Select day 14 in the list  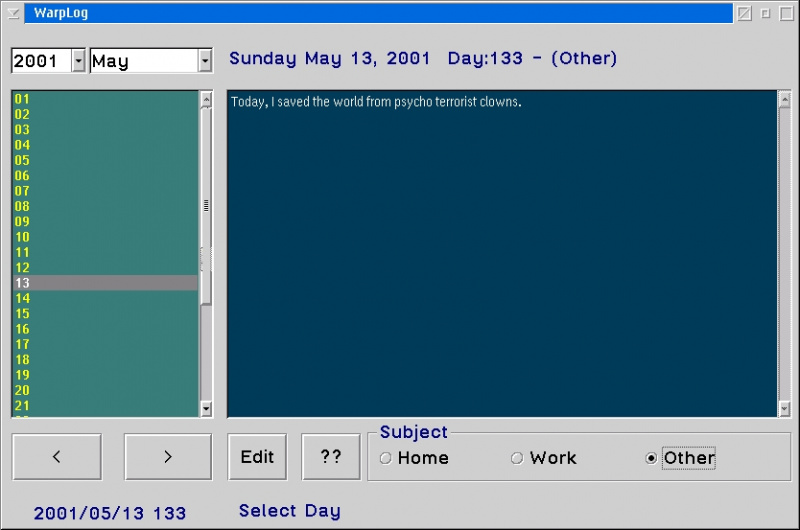point(105,298)
